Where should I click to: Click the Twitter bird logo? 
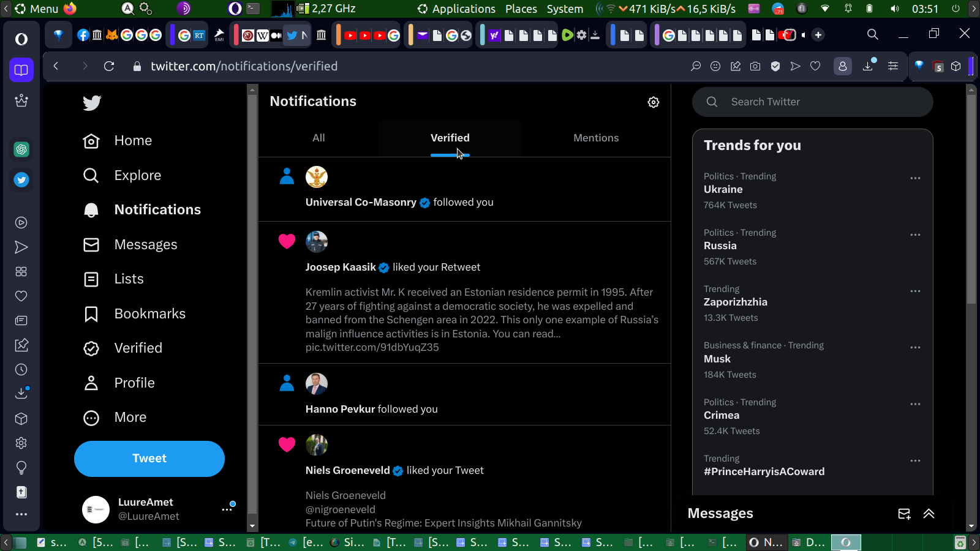point(92,102)
